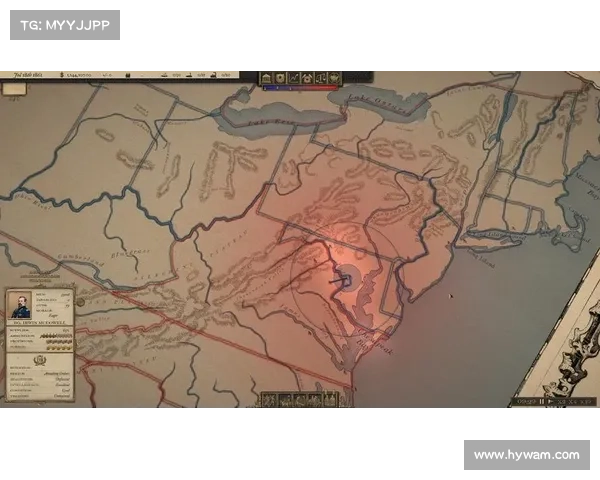600x480 pixels.
Task: Click the laurel wreath emblem in commander panel
Action: [x=40, y=359]
